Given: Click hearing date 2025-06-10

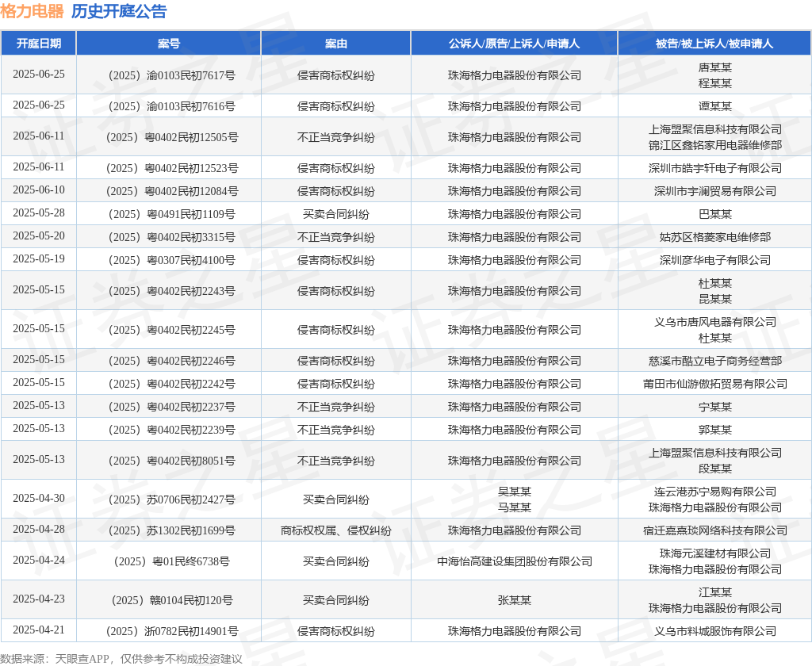Looking at the screenshot, I should pyautogui.click(x=39, y=190).
